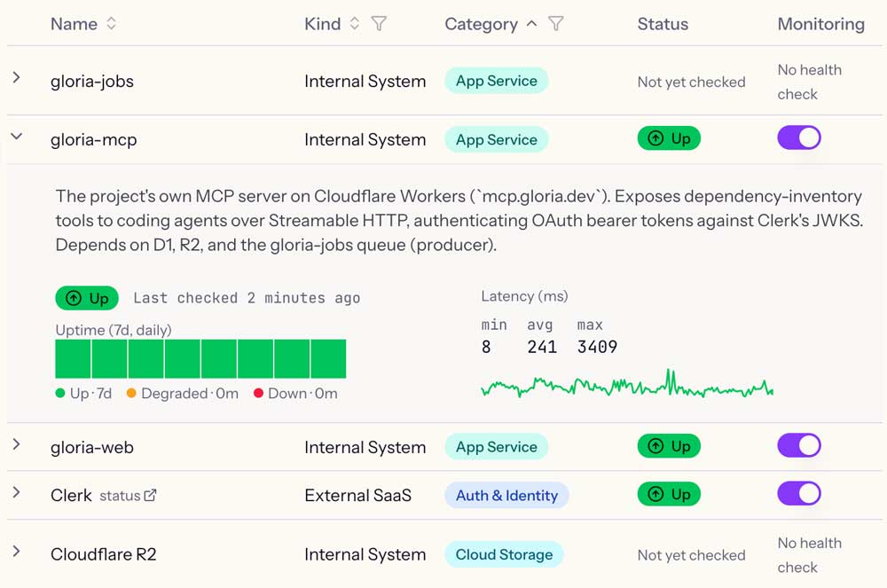Open the Category column filter funnel
This screenshot has width=887, height=588.
coord(556,24)
